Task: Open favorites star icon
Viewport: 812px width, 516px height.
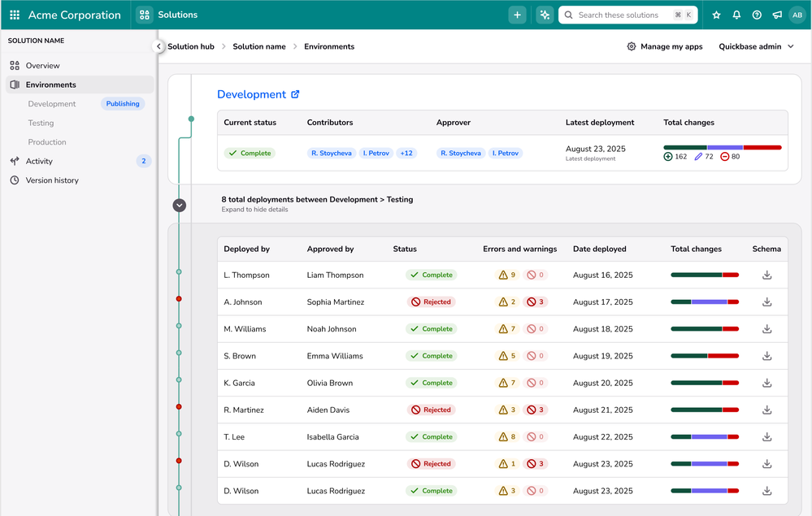Action: [x=716, y=15]
